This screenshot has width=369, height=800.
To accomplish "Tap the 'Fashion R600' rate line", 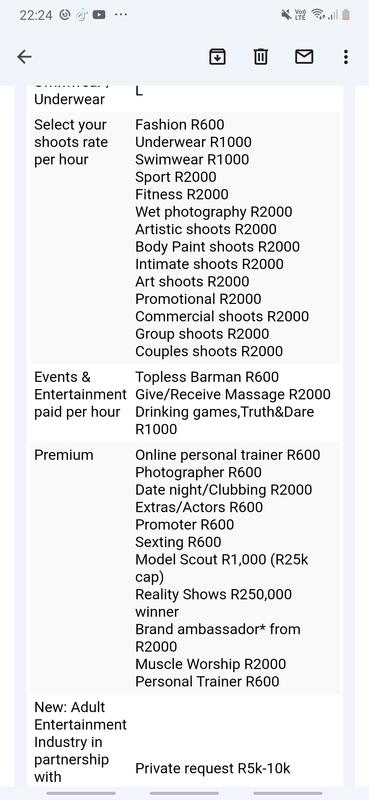I will click(x=180, y=124).
